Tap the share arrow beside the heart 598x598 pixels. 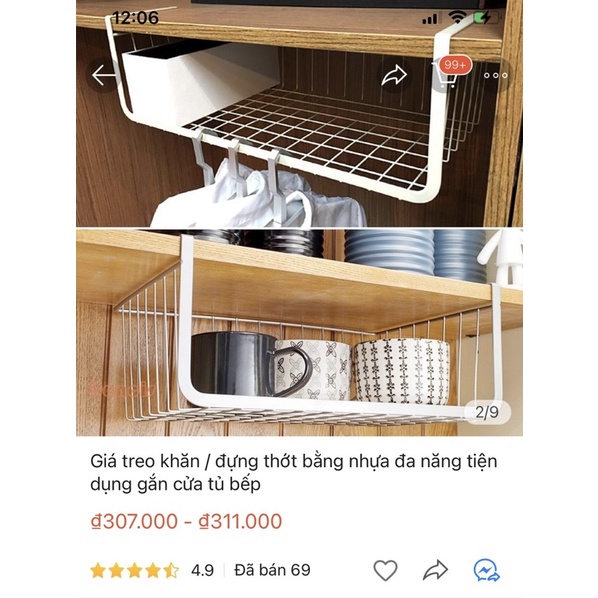(x=435, y=570)
